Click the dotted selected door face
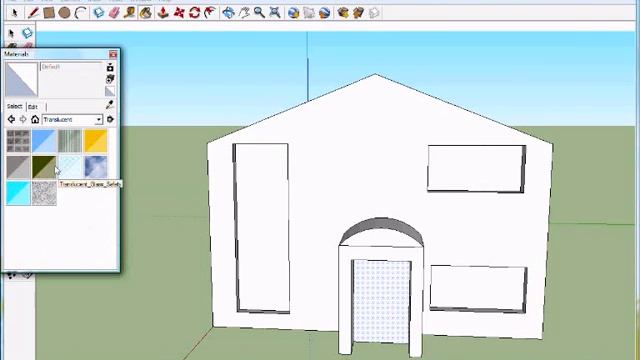Image resolution: width=640 pixels, height=360 pixels. (x=382, y=301)
